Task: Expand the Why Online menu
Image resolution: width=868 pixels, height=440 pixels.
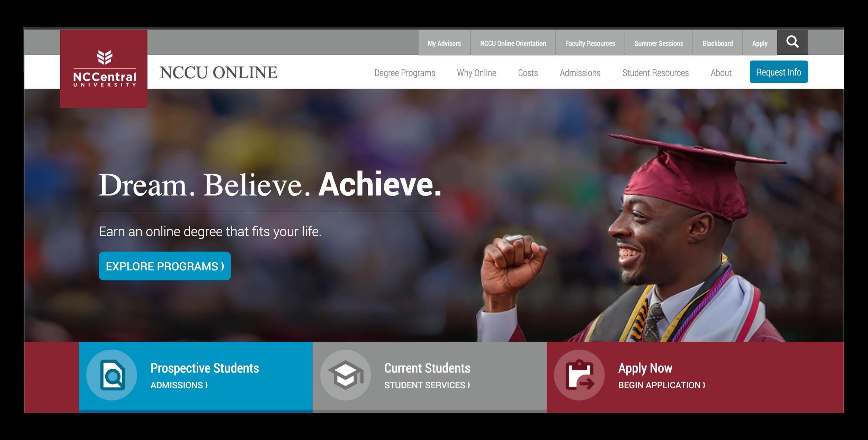Action: tap(476, 73)
